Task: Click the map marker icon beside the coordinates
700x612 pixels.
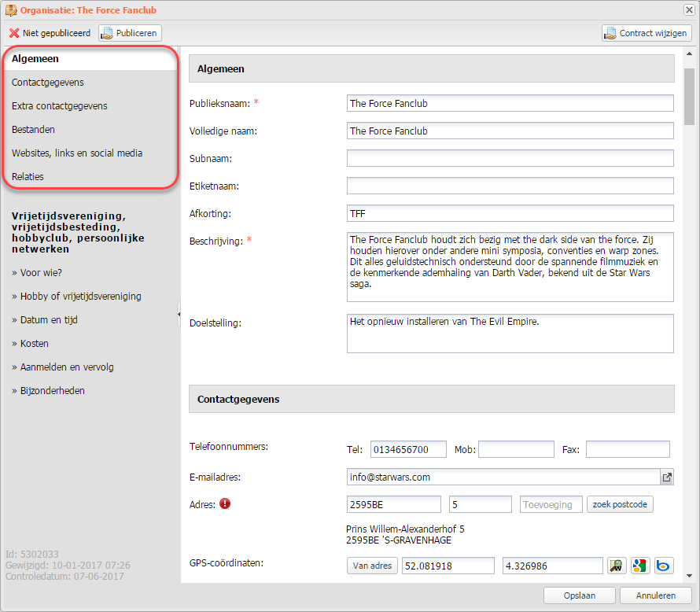Action: pos(617,566)
